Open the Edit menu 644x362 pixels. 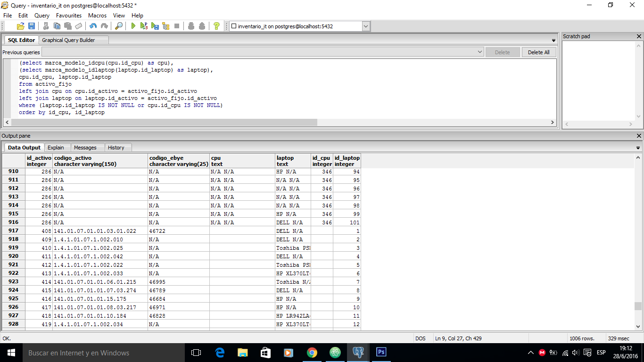point(23,16)
